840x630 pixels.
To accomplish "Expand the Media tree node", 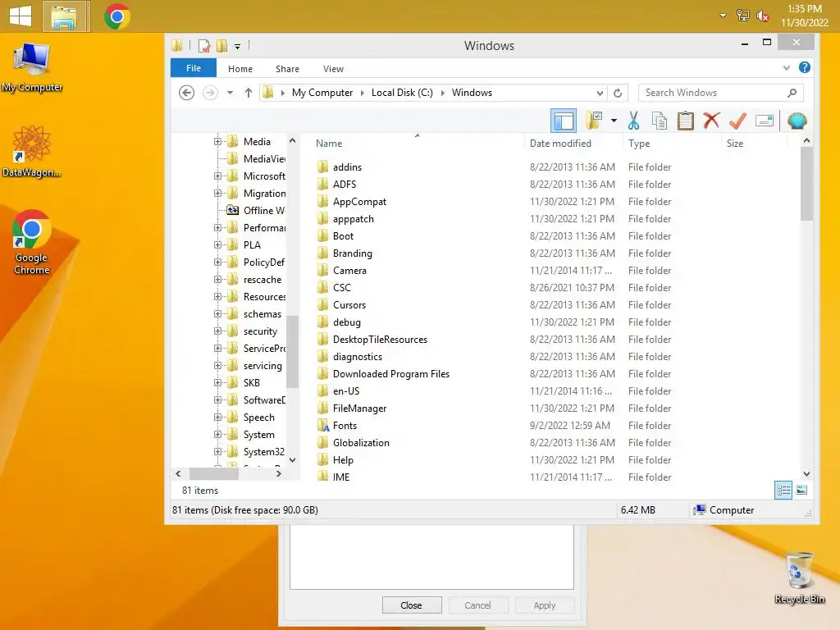I will click(x=217, y=141).
